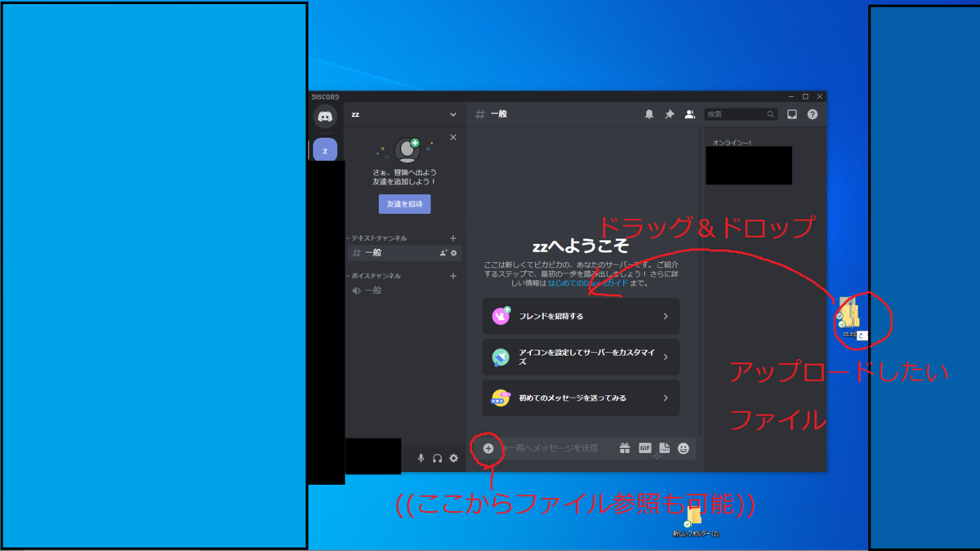Open the emoji picker smiley

684,448
